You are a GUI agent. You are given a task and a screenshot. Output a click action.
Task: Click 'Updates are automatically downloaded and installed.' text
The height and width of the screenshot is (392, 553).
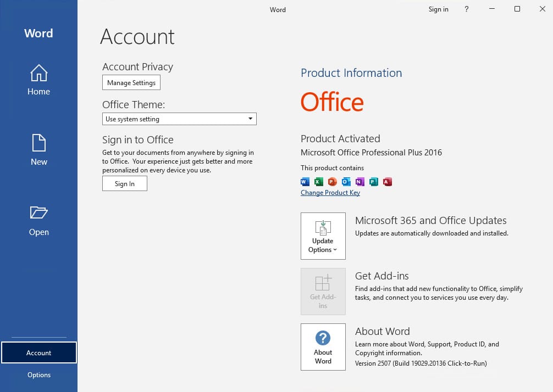[432, 233]
